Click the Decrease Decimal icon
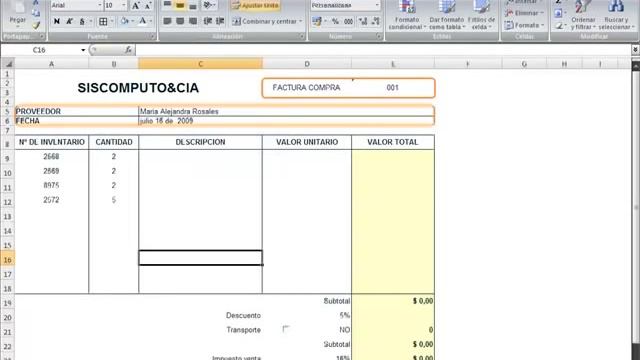This screenshot has height=360, width=640. (x=376, y=21)
